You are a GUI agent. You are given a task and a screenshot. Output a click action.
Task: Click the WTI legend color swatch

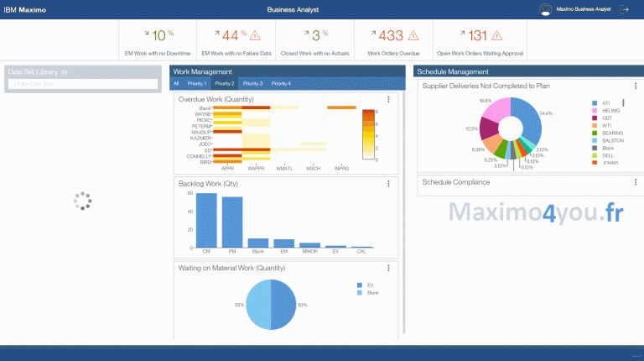coord(595,125)
